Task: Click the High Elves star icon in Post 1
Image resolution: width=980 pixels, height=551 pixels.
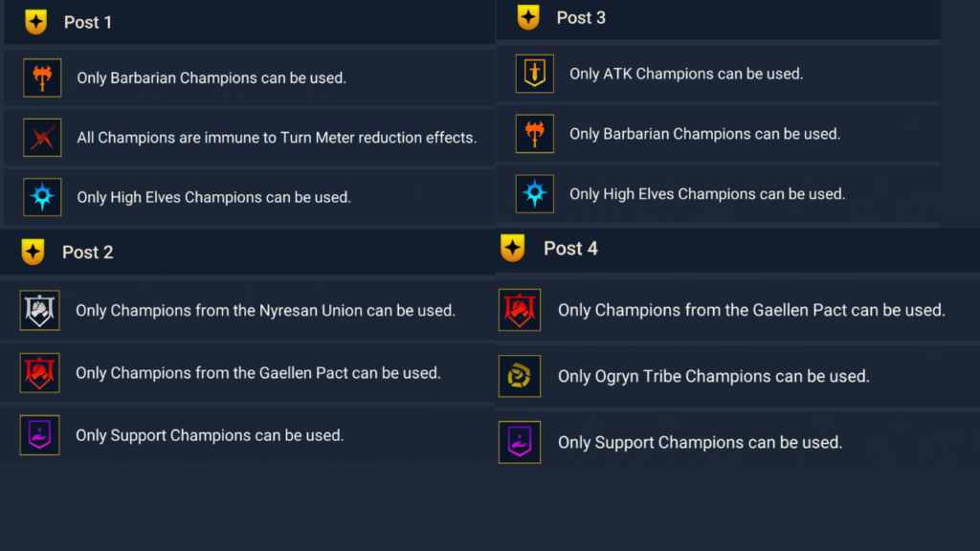Action: (42, 197)
